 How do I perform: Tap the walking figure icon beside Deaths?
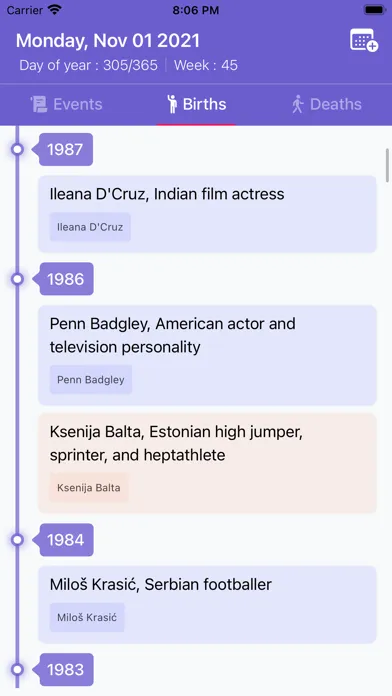tap(297, 104)
